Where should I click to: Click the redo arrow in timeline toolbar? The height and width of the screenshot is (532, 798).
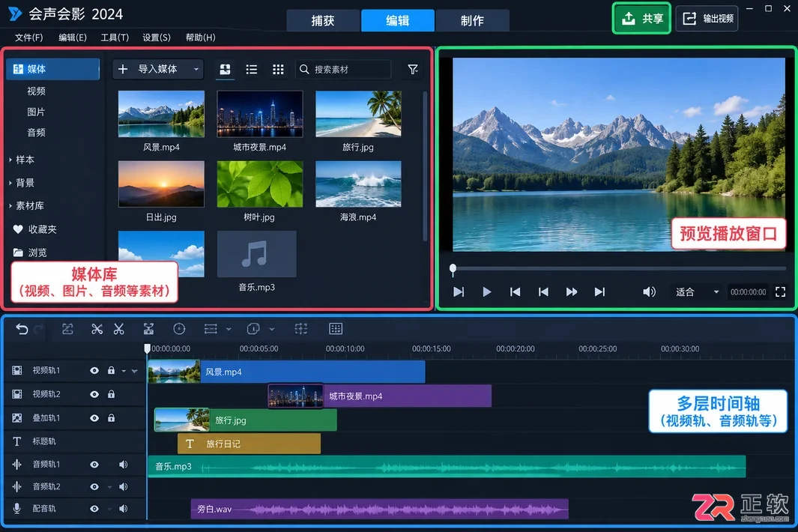coord(39,330)
